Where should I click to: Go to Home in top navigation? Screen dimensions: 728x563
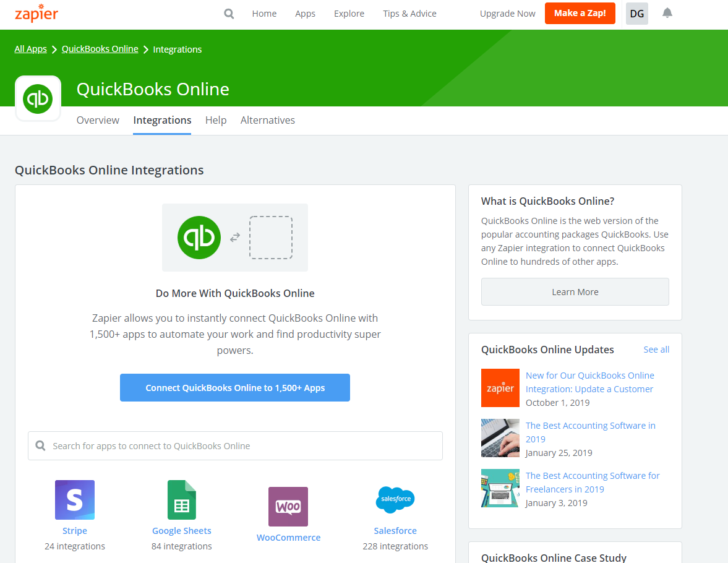point(264,14)
